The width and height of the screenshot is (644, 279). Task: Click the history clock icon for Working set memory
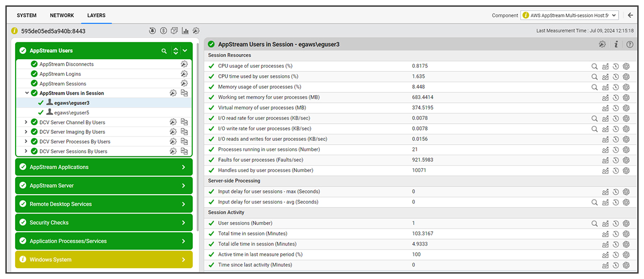[616, 98]
